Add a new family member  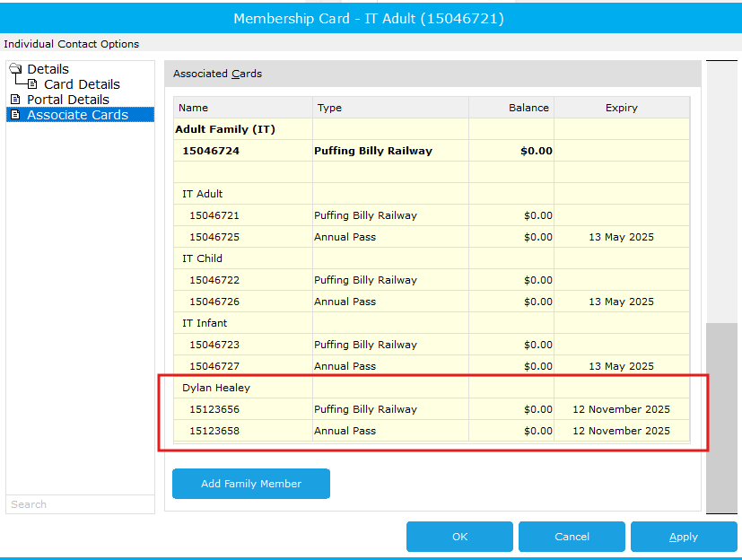251,484
